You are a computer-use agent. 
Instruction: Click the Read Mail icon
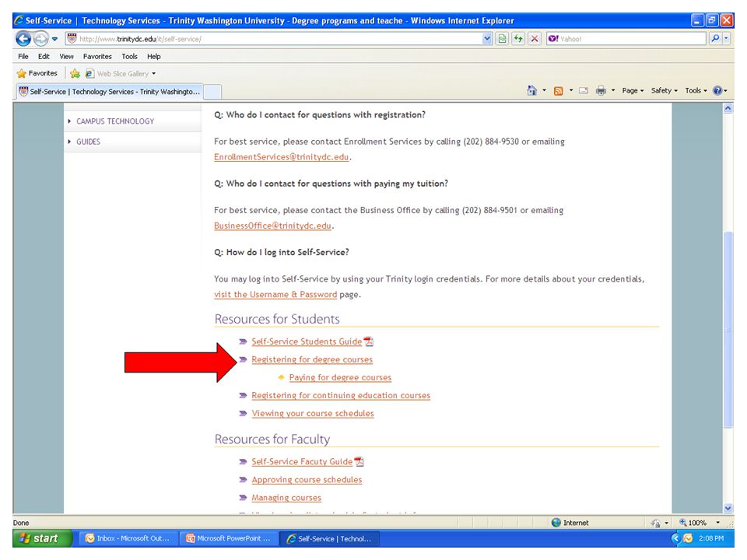[584, 90]
